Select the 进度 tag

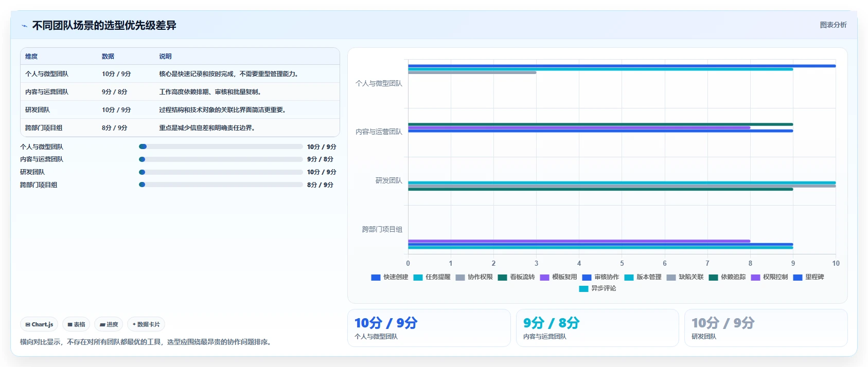(x=109, y=324)
